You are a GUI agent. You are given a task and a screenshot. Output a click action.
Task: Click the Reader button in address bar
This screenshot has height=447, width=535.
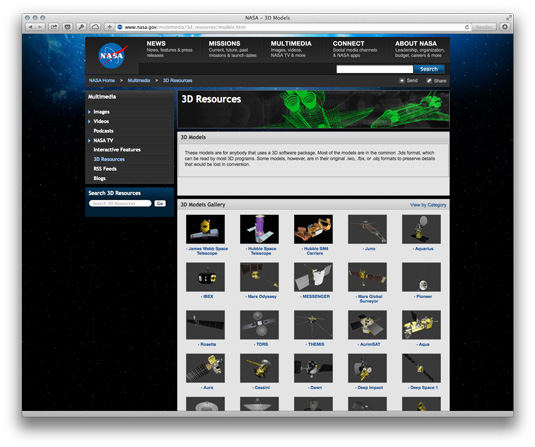483,27
